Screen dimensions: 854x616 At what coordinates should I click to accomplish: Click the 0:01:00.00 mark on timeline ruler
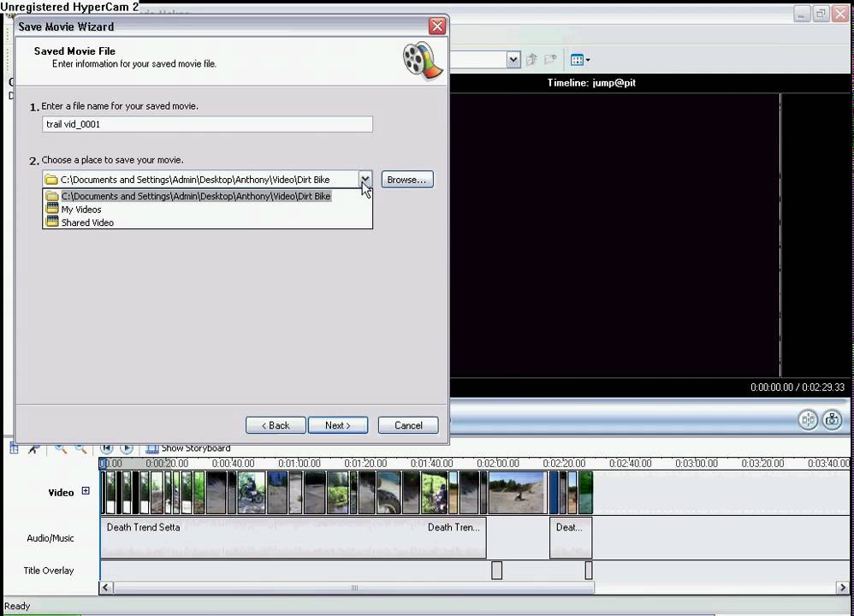[x=299, y=464]
